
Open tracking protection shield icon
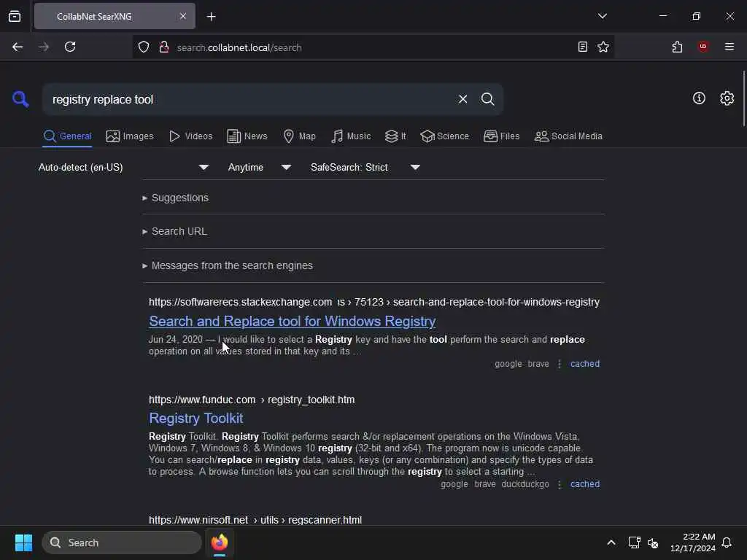144,47
